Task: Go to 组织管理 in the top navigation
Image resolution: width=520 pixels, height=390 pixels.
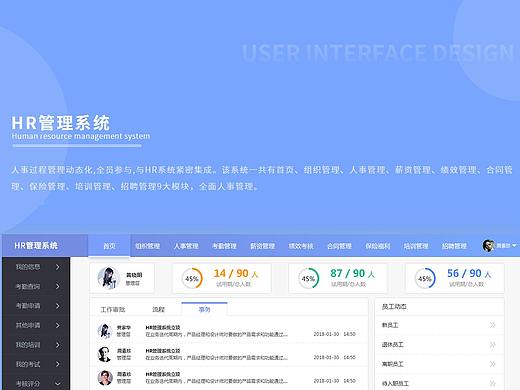Action: 147,246
